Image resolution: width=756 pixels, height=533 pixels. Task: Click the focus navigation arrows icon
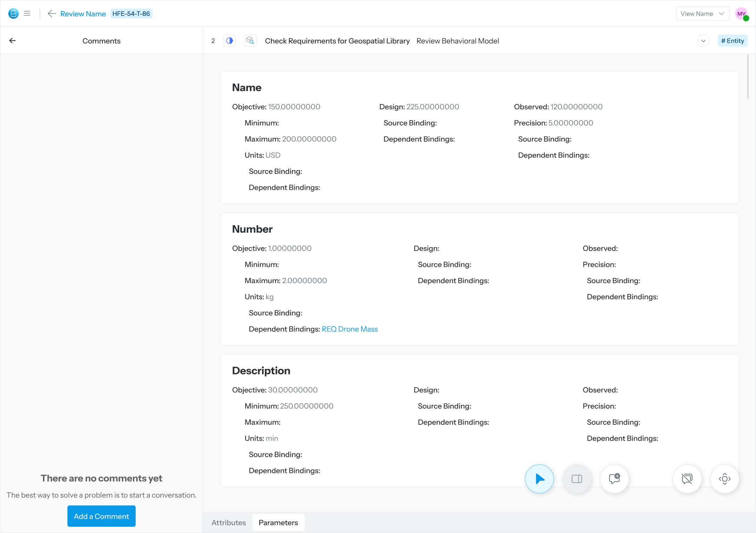pos(724,479)
